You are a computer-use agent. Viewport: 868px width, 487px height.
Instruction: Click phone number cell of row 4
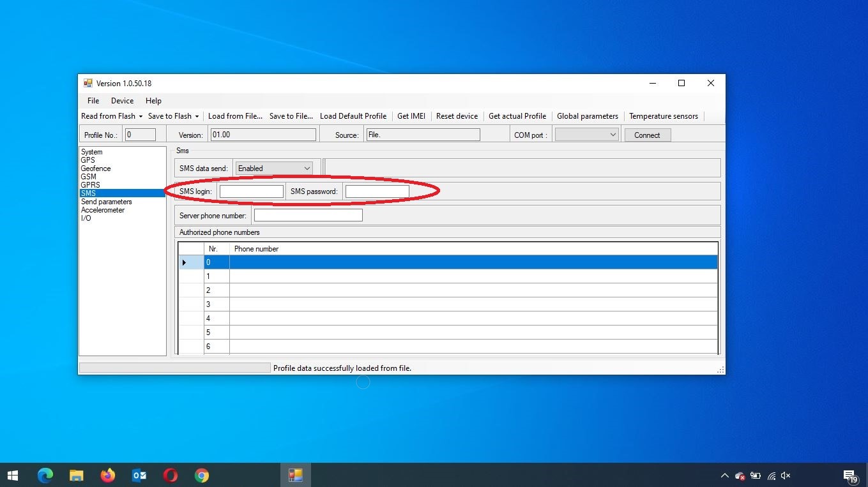click(473, 318)
